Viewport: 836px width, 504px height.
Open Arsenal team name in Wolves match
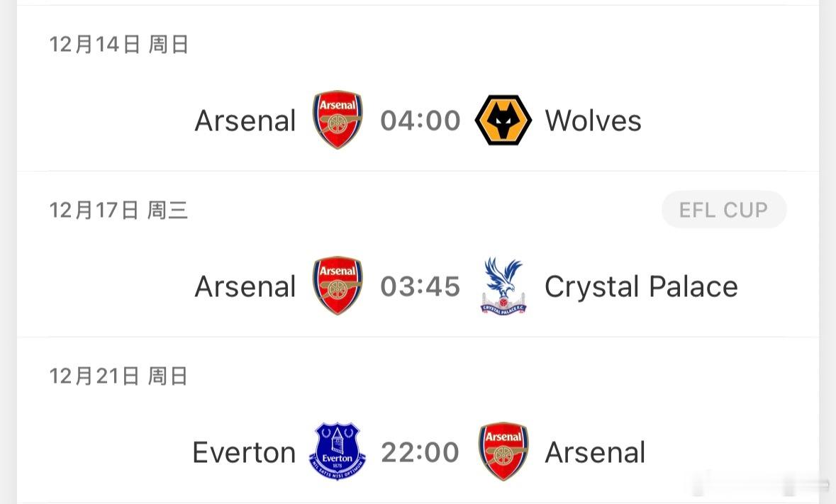(245, 121)
